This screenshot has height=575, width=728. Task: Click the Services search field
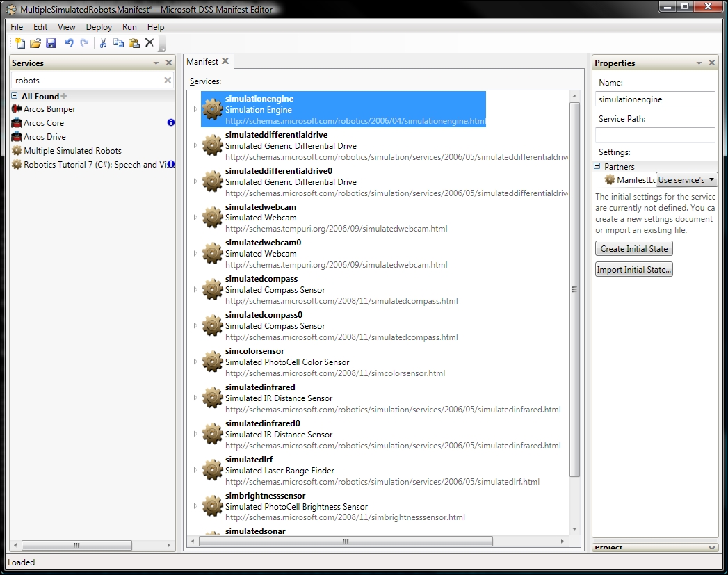tap(88, 80)
